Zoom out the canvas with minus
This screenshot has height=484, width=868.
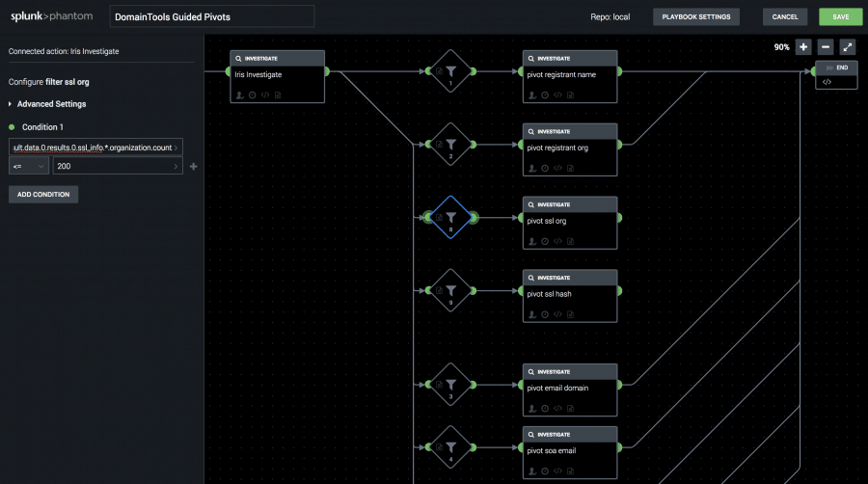826,47
